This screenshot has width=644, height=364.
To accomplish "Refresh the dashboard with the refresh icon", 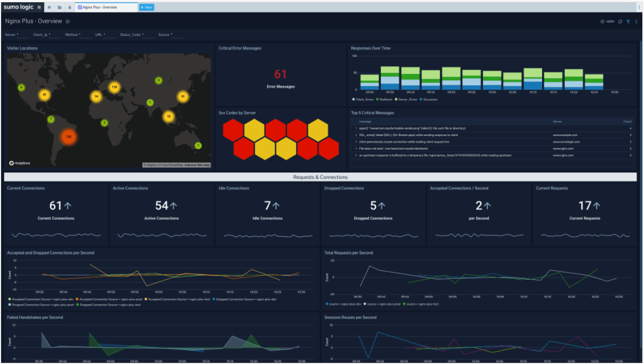I will pos(620,22).
